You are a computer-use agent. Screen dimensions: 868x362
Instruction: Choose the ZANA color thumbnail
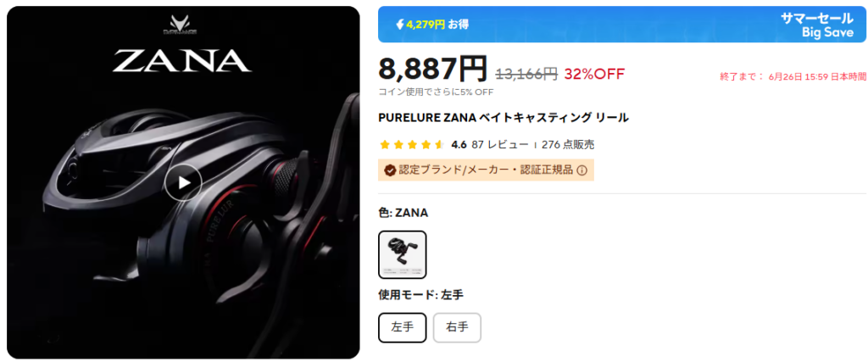point(403,254)
